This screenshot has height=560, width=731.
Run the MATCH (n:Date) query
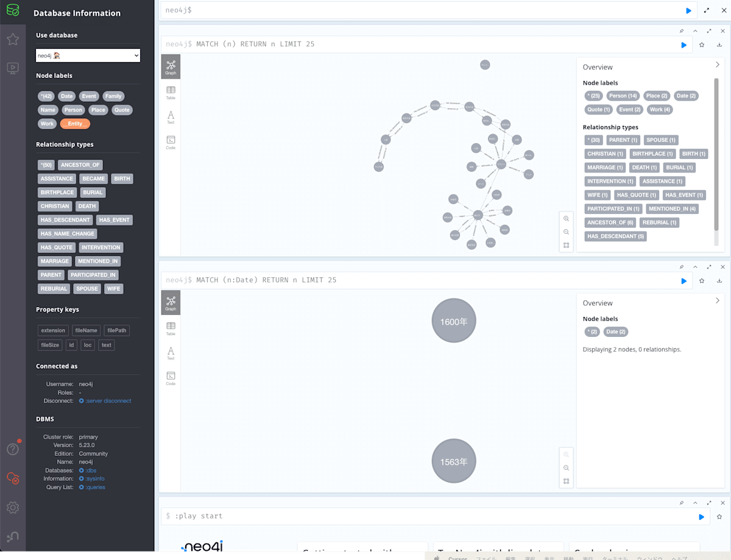(x=683, y=281)
